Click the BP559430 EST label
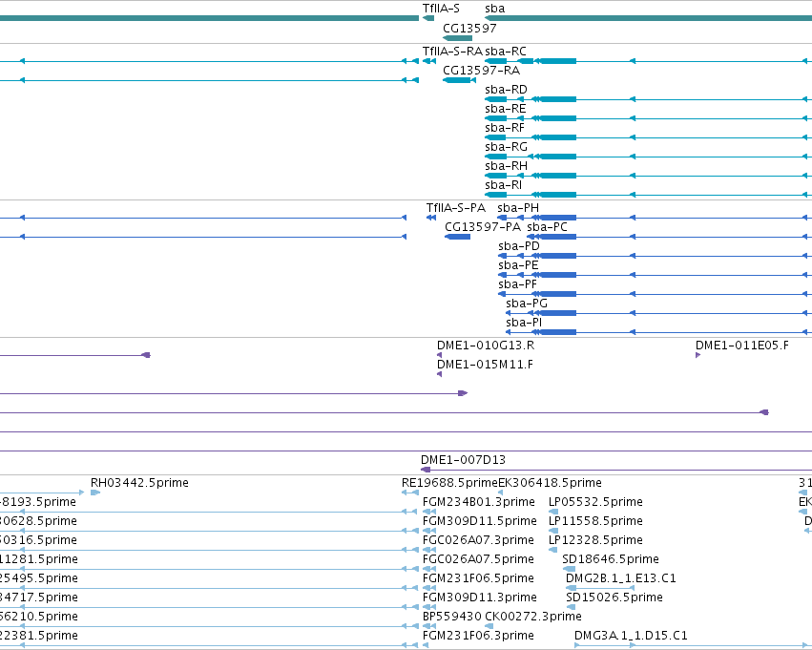The width and height of the screenshot is (812, 650). (x=452, y=618)
